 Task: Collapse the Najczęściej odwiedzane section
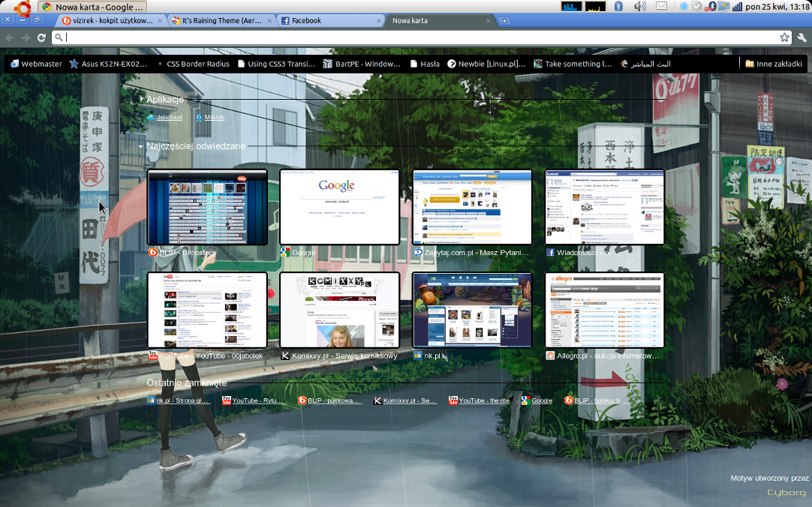(x=141, y=146)
